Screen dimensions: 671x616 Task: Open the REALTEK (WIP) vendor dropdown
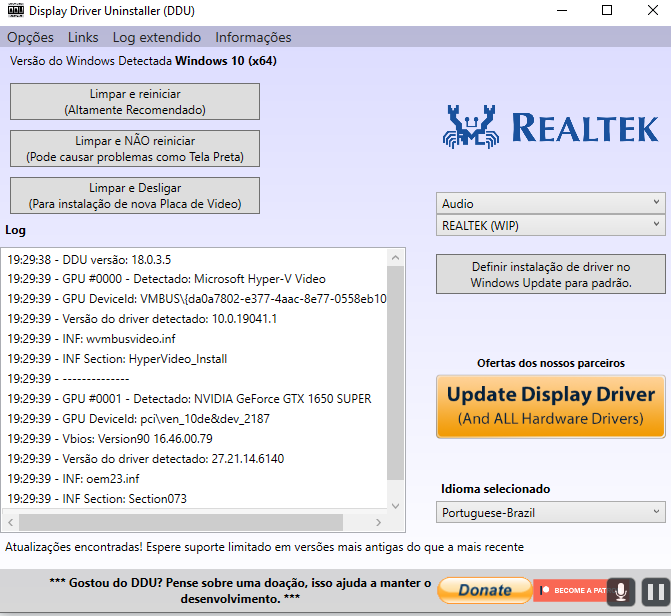551,225
